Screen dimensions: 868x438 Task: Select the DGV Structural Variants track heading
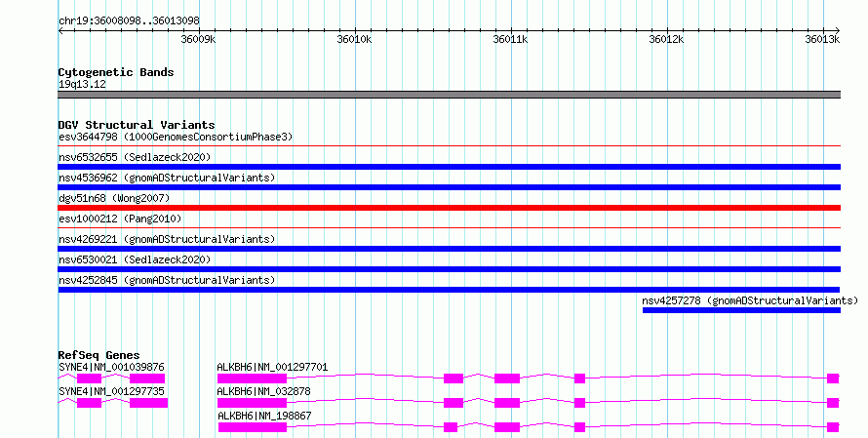click(x=137, y=125)
